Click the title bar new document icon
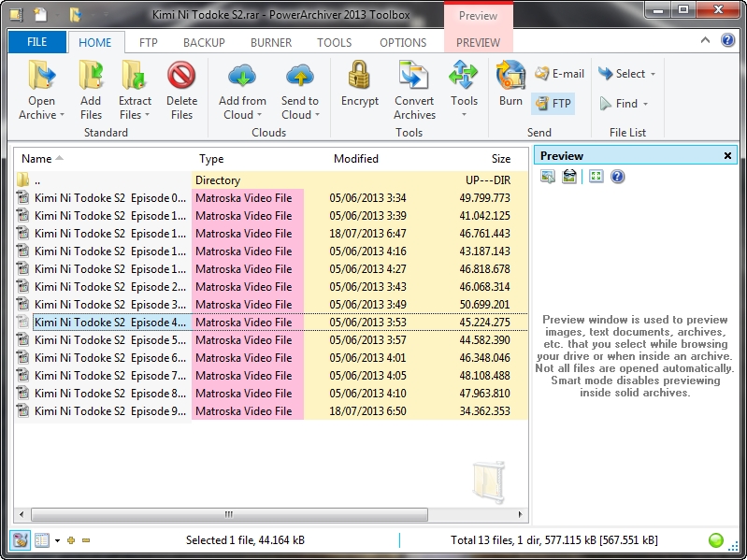Viewport: 747px width, 560px height. [x=40, y=15]
